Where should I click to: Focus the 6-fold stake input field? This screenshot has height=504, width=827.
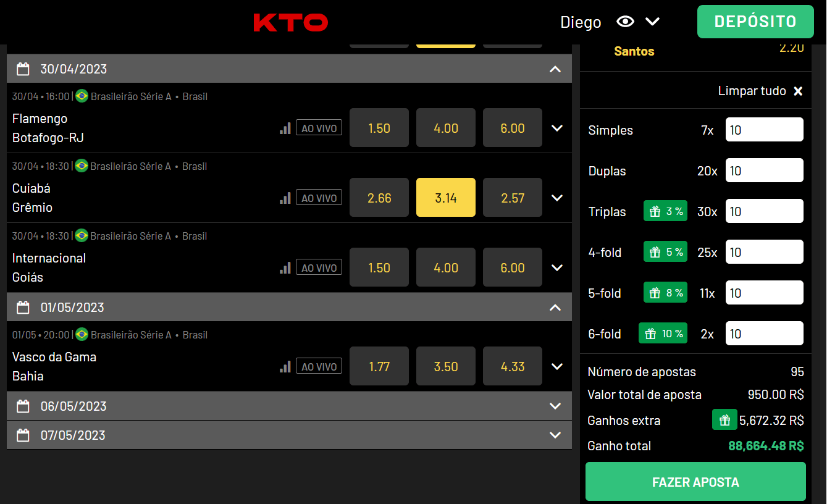[x=765, y=334]
